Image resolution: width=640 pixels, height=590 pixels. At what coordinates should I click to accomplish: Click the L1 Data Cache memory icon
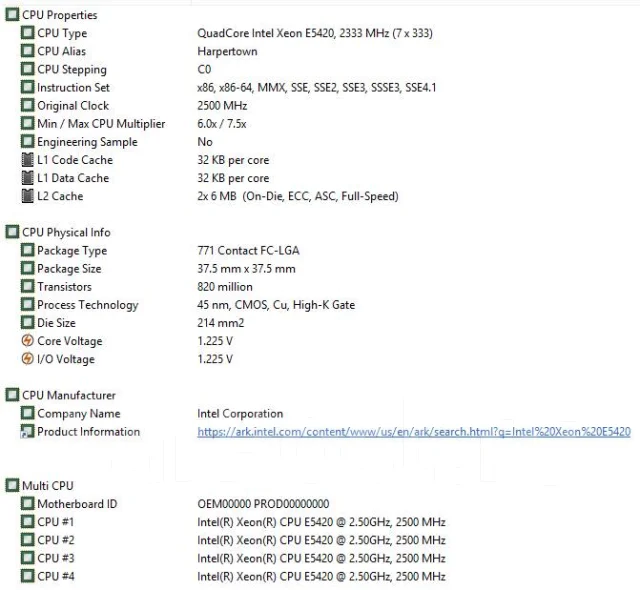pyautogui.click(x=27, y=177)
